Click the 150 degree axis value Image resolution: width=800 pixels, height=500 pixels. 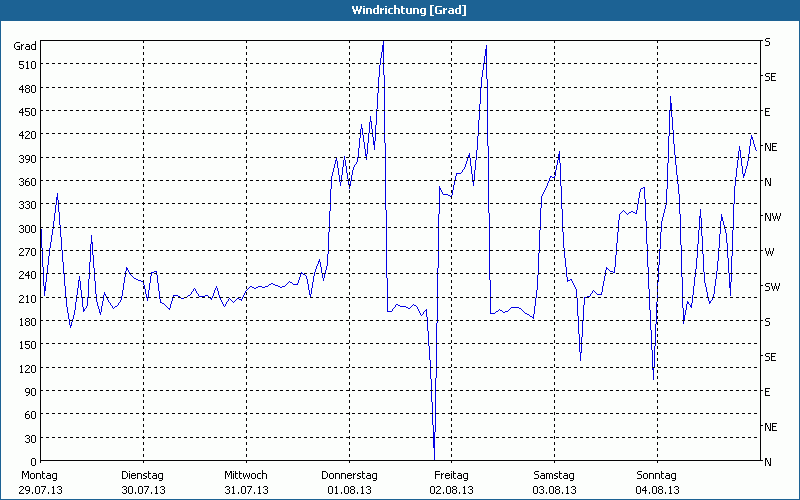pos(27,345)
